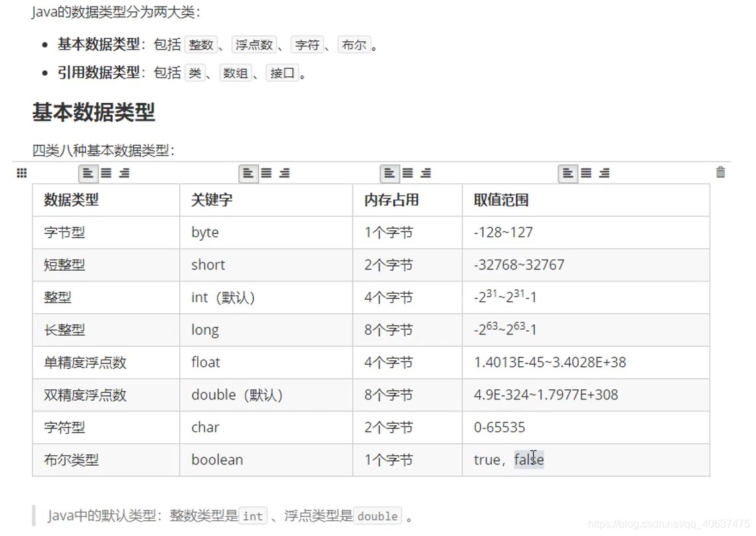The image size is (756, 536).
Task: Right align the 数据类型 column
Action: (x=124, y=173)
